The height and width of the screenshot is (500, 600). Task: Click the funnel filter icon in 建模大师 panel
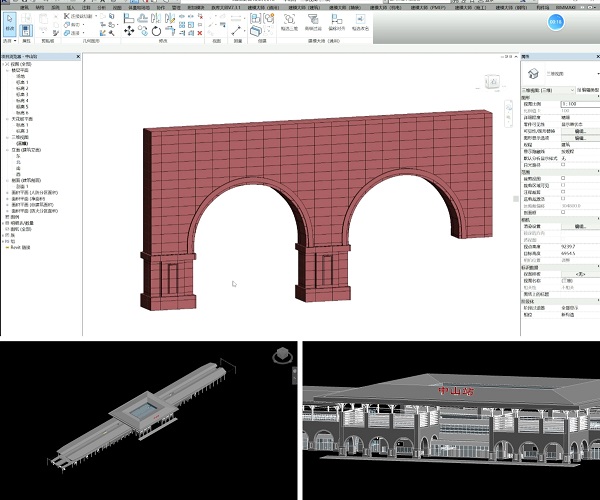313,19
